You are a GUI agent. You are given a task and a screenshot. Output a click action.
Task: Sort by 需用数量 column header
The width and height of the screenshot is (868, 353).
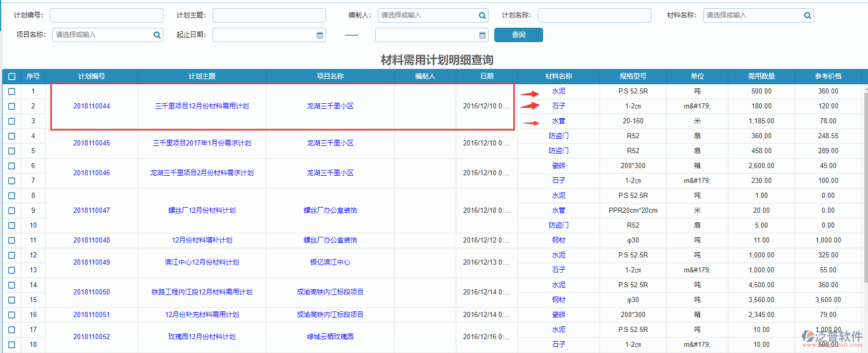[761, 76]
